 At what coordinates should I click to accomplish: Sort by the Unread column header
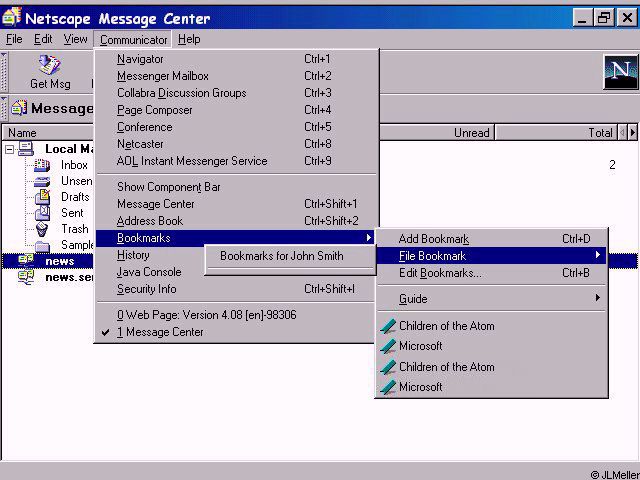click(x=437, y=133)
